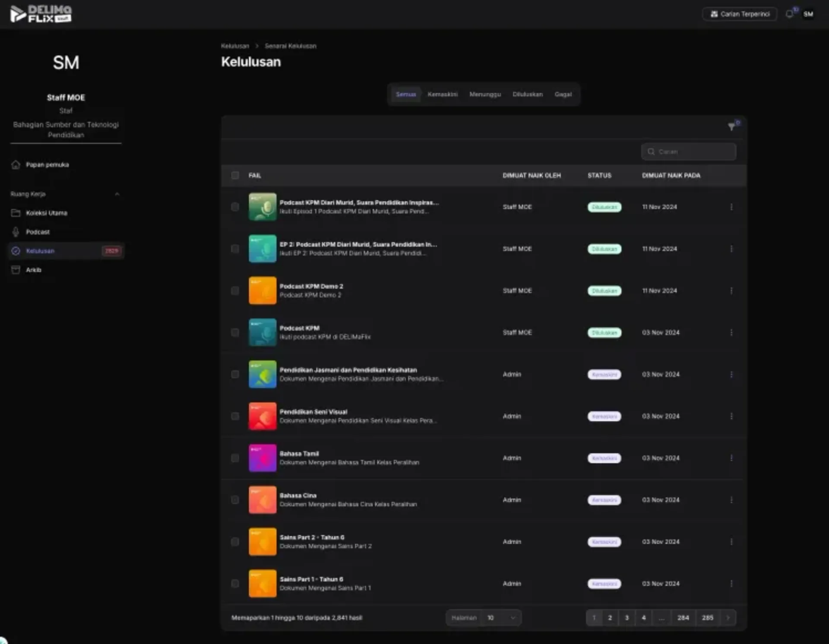Open the SM user avatar menu
This screenshot has height=644, width=829.
click(808, 14)
